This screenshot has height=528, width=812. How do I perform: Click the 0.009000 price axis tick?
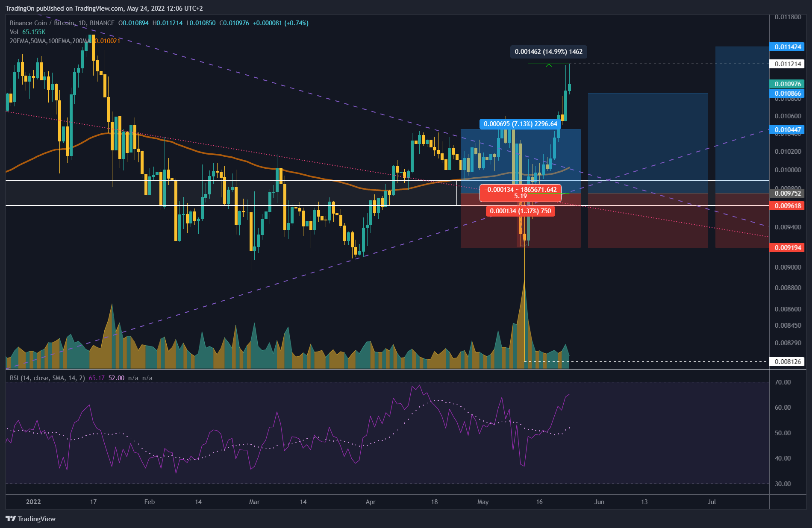pyautogui.click(x=788, y=267)
